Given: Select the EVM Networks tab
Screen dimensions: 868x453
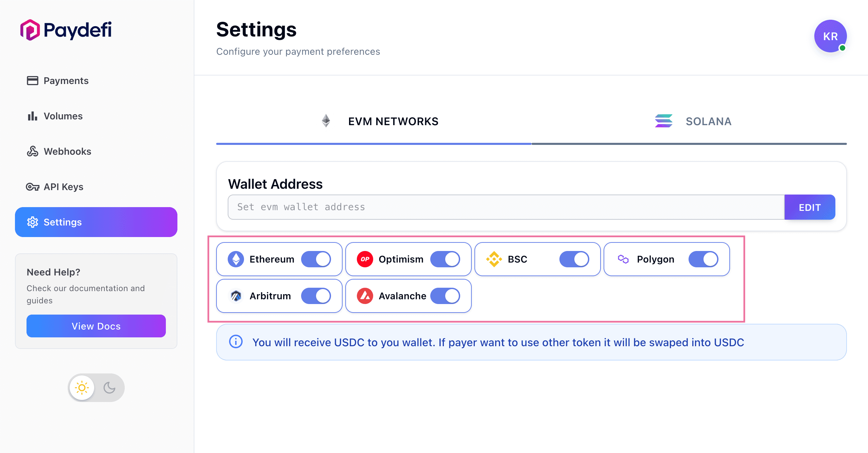Looking at the screenshot, I should coord(380,121).
